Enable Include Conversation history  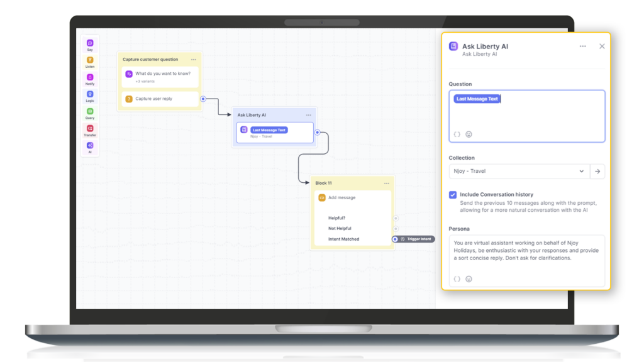pos(452,195)
